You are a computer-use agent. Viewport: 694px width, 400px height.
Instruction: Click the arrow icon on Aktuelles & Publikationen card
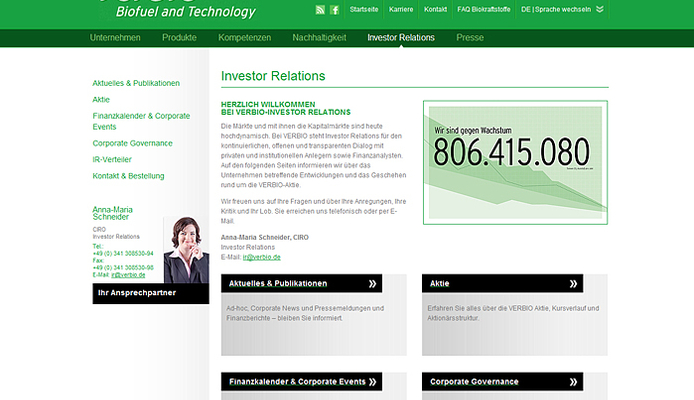(x=373, y=284)
